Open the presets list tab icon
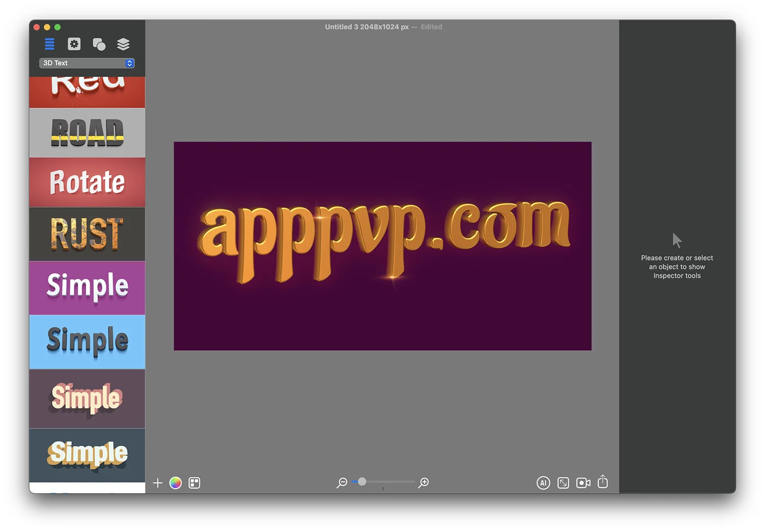 [49, 44]
